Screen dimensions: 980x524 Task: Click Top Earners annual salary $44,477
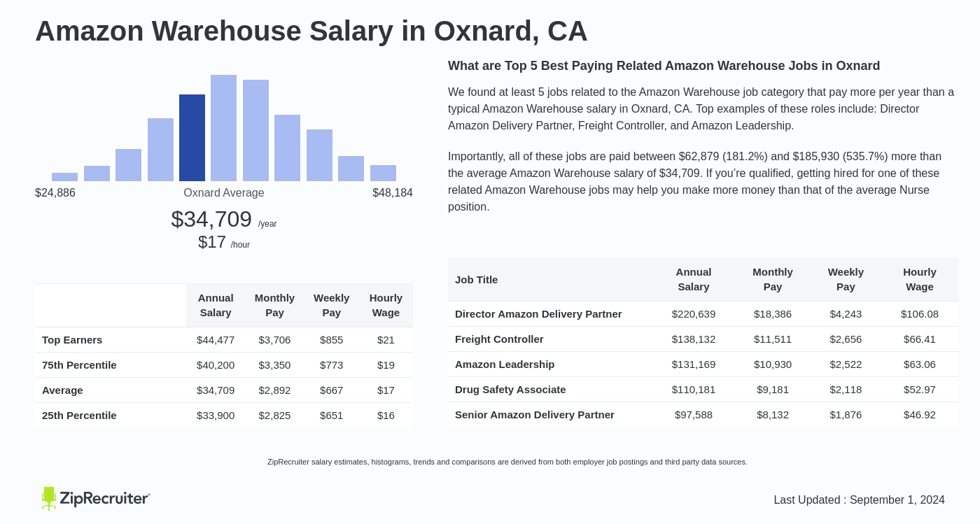tap(216, 340)
